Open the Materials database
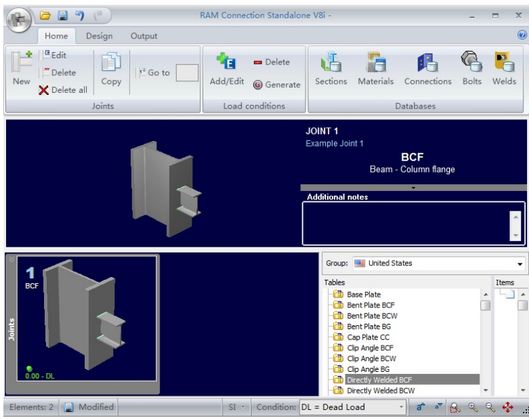 tap(375, 68)
